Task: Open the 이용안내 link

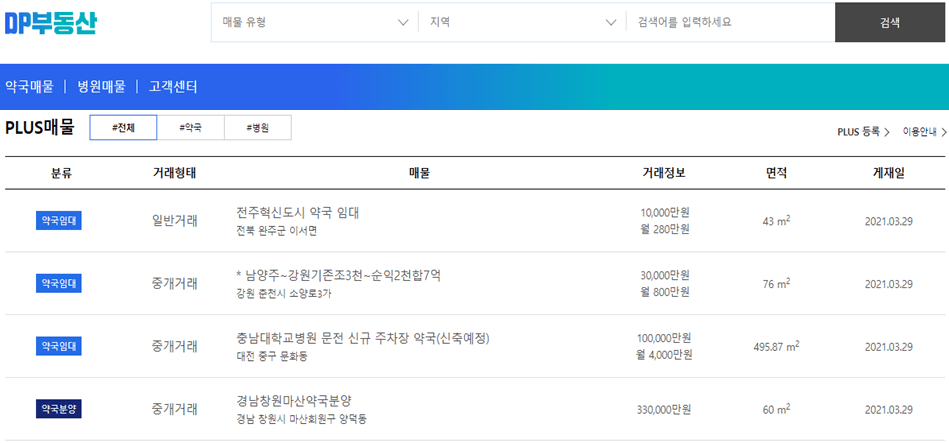Action: (924, 131)
